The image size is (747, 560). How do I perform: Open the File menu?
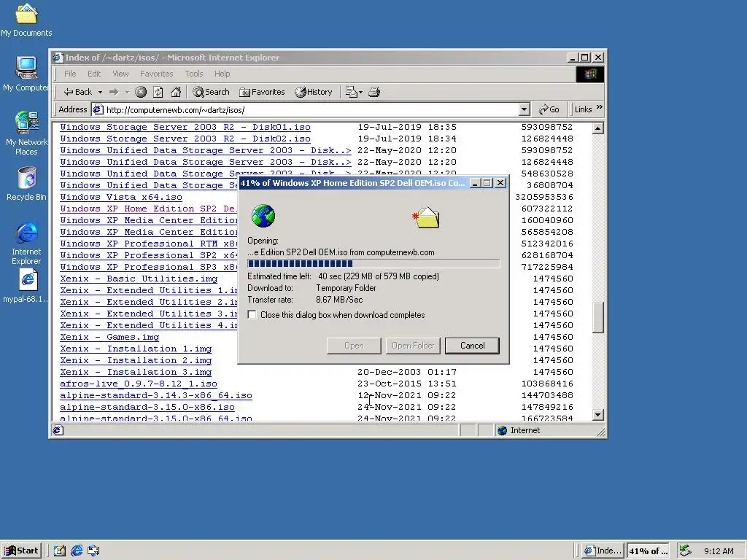pos(70,74)
